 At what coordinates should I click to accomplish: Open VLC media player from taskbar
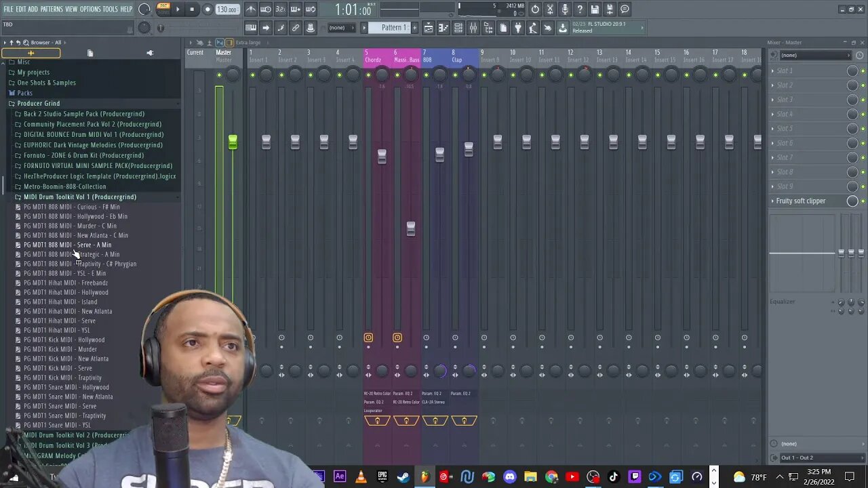pos(361,477)
